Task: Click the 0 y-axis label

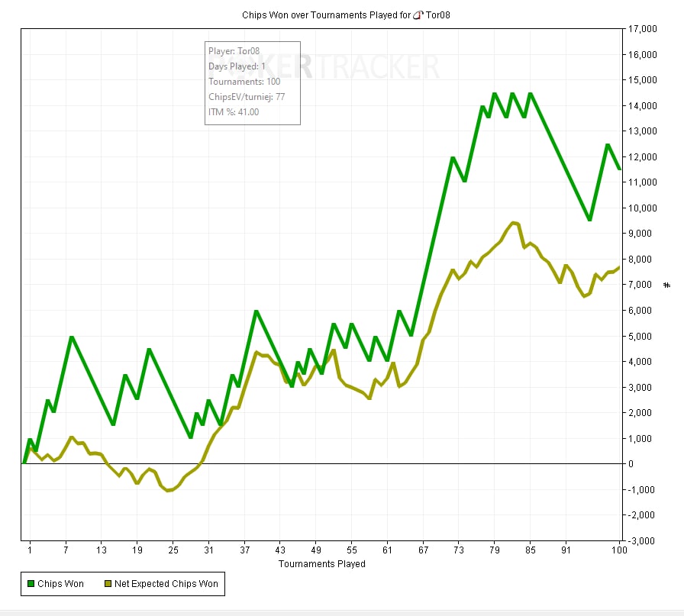Action: [x=631, y=464]
